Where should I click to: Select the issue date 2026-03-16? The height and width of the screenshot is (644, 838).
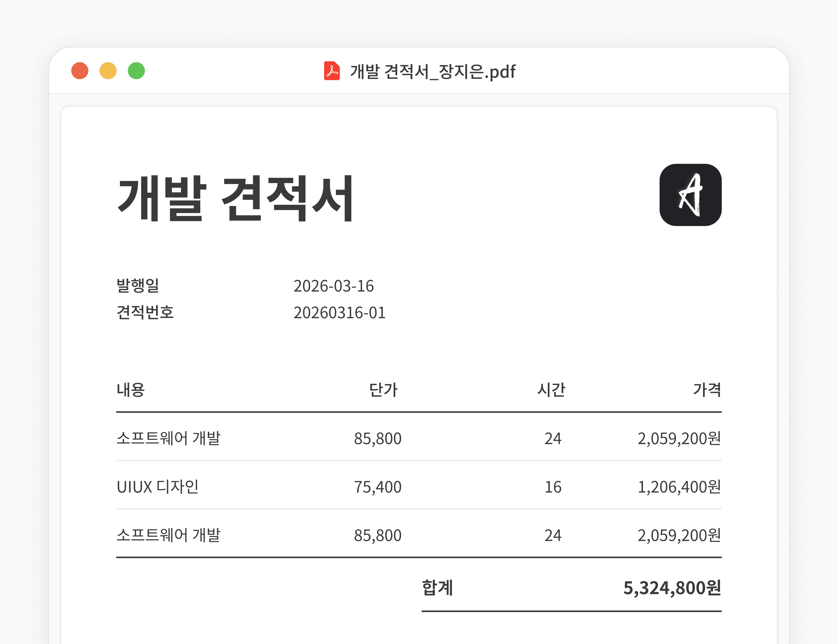[333, 286]
